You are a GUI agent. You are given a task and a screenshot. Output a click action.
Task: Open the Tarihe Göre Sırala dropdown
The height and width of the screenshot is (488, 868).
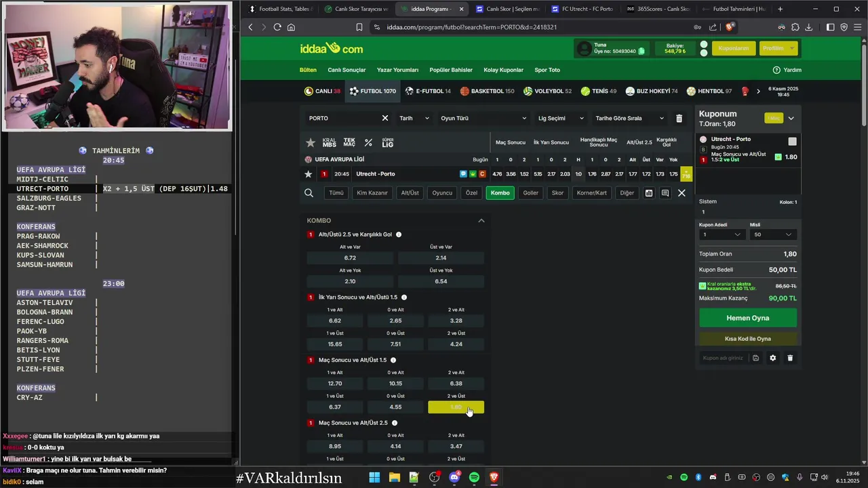(630, 118)
